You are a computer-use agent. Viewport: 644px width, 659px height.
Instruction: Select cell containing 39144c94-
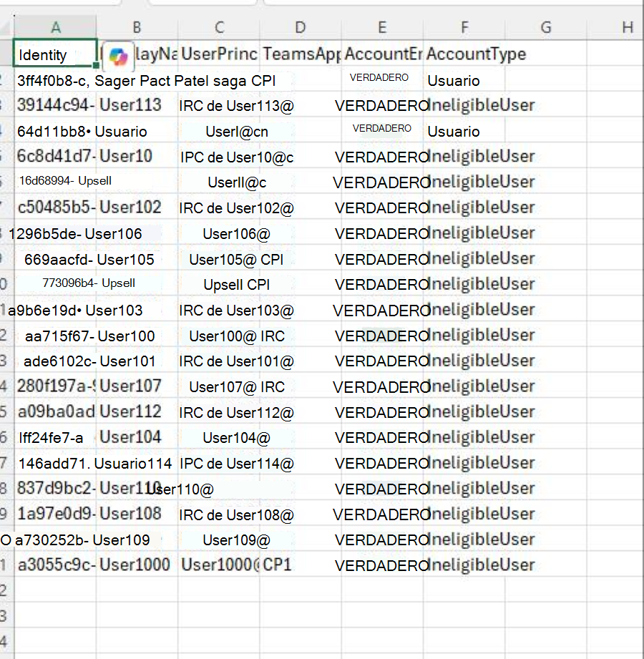click(56, 104)
